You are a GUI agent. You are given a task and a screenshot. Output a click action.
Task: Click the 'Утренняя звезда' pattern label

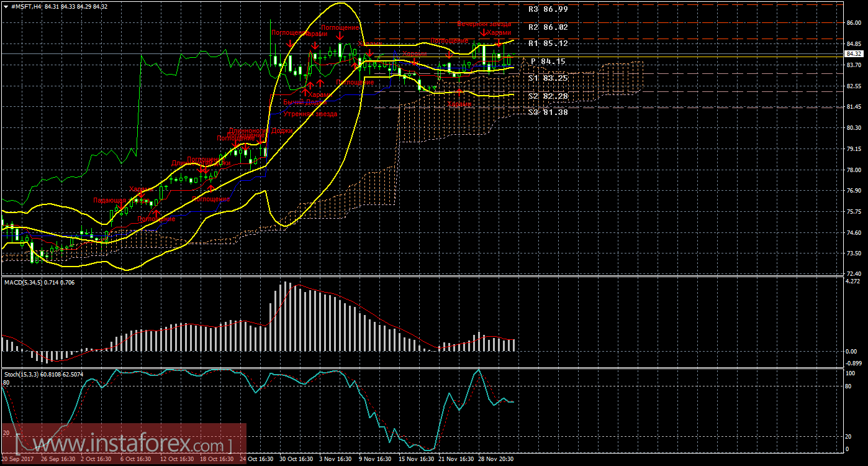(x=310, y=114)
